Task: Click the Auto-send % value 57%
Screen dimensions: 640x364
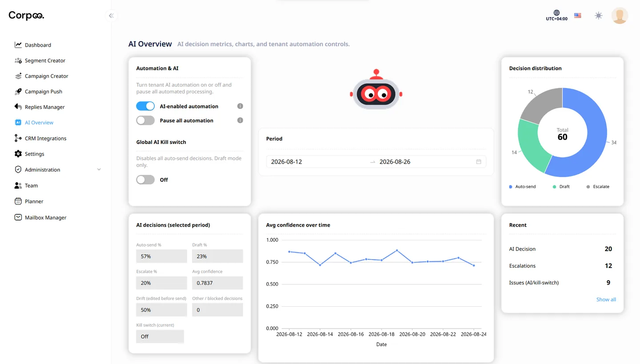Action: 161,256
